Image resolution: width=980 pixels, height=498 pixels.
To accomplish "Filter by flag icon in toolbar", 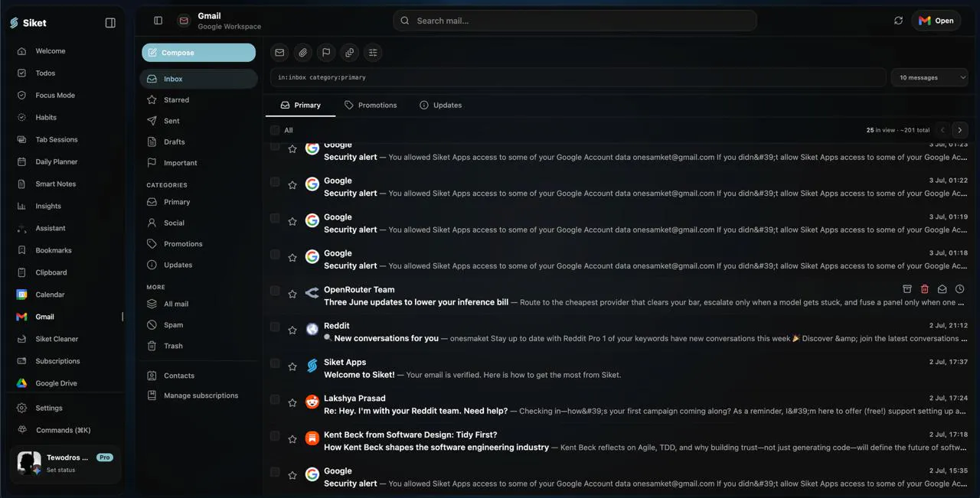I will click(x=326, y=53).
